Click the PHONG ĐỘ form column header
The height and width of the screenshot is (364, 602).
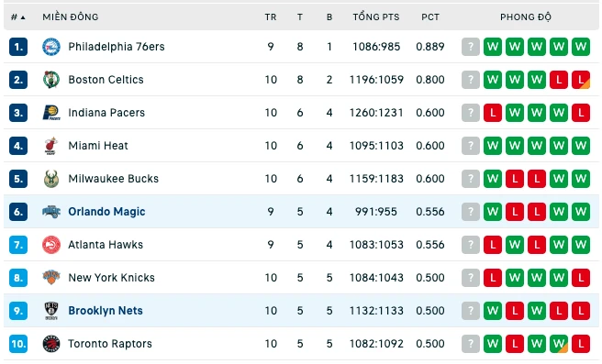coord(526,17)
